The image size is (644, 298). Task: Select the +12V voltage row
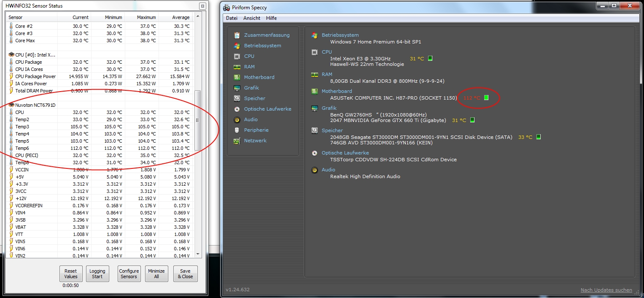click(x=100, y=198)
